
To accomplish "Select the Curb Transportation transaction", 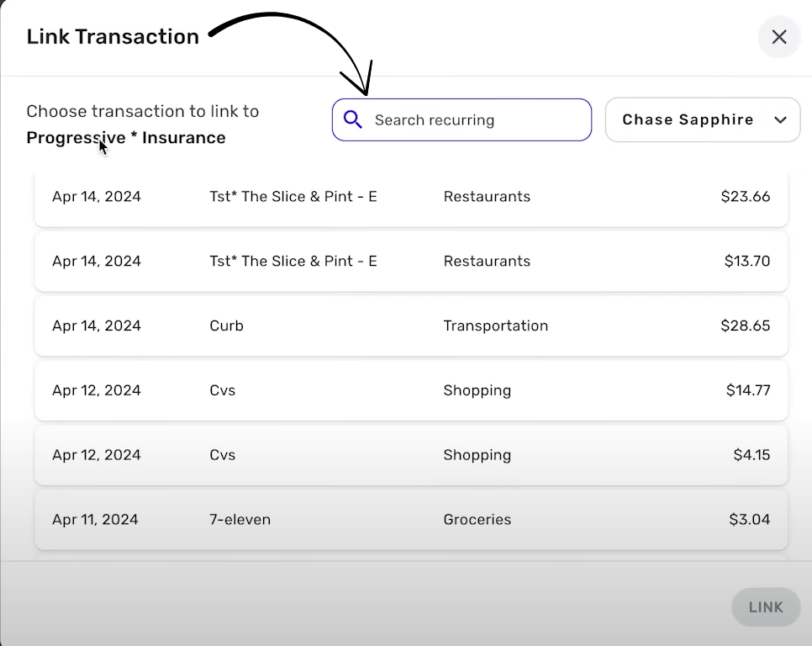I will point(411,326).
